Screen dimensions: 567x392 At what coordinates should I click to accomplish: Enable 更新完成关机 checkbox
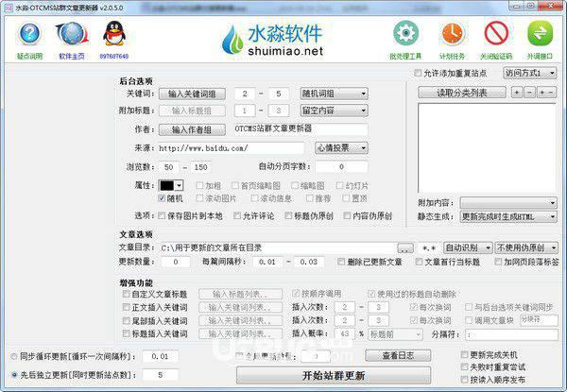pyautogui.click(x=465, y=354)
